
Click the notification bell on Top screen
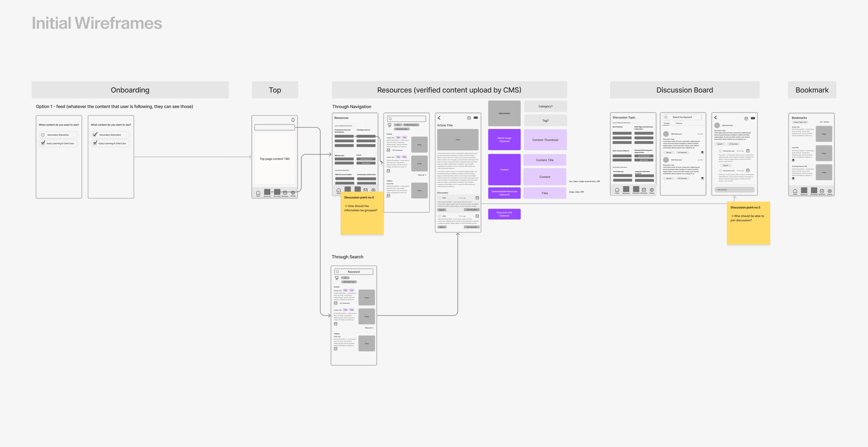[x=293, y=120]
